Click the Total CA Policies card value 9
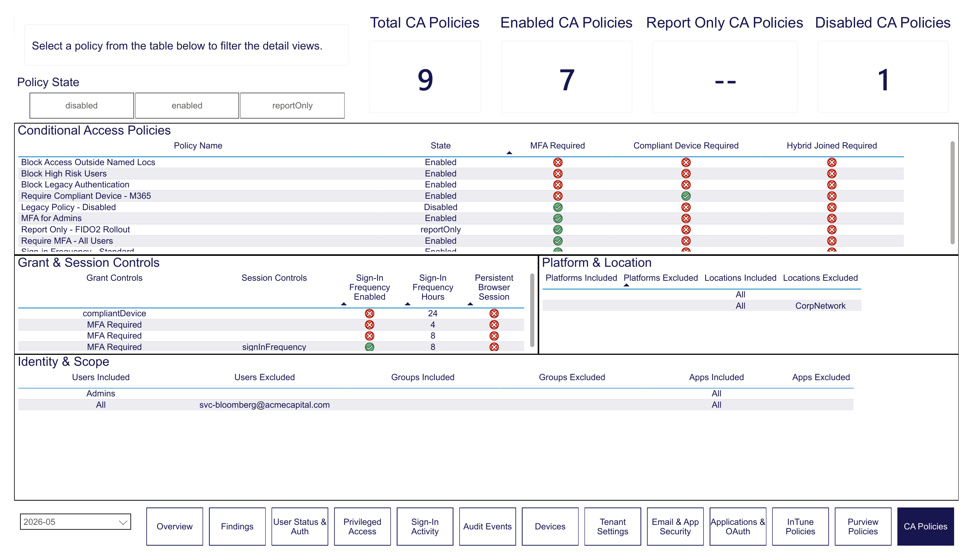The image size is (973, 560). 425,80
